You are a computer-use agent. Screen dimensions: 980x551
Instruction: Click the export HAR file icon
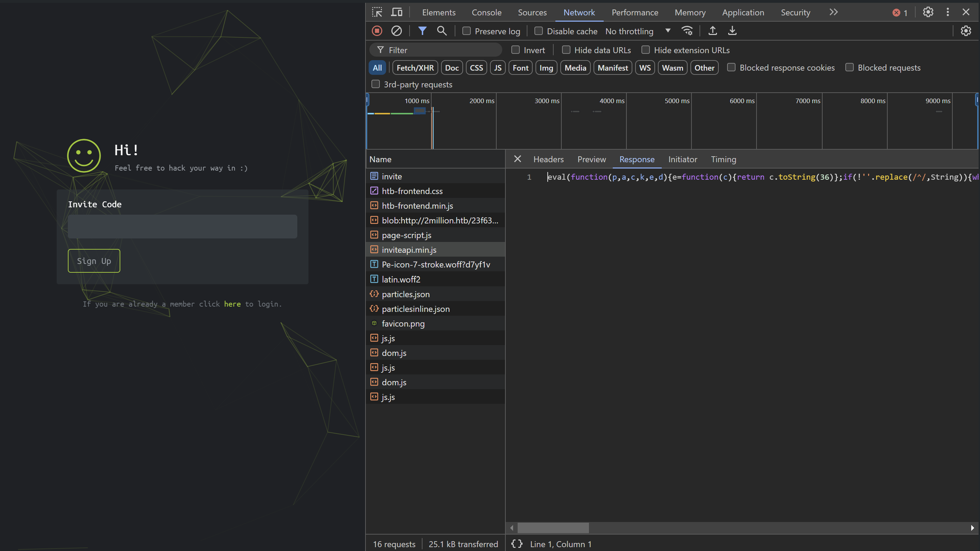click(x=733, y=31)
